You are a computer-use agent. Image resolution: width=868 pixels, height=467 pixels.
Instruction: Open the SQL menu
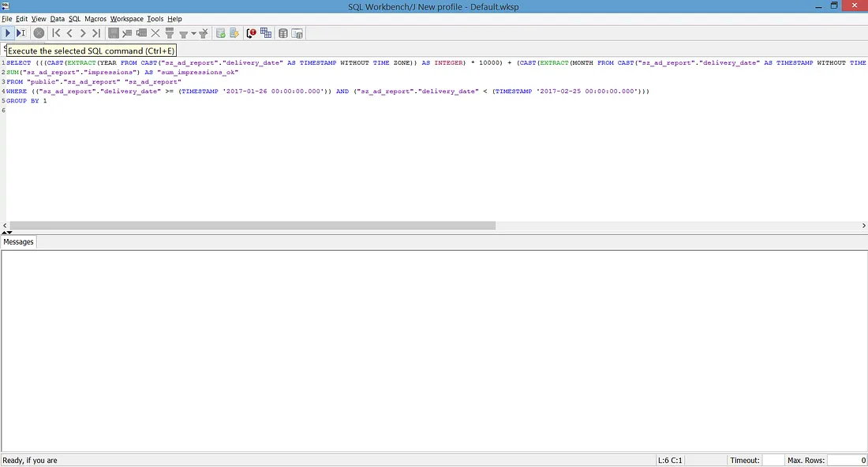point(75,19)
